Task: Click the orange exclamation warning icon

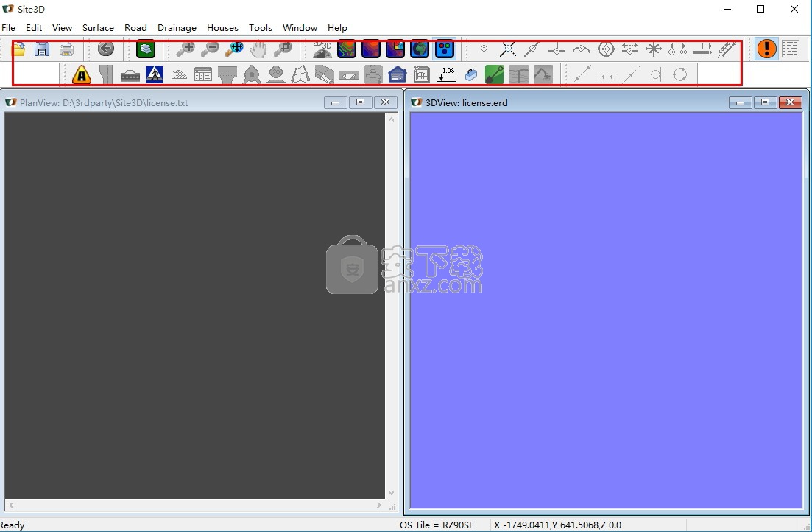Action: point(766,49)
